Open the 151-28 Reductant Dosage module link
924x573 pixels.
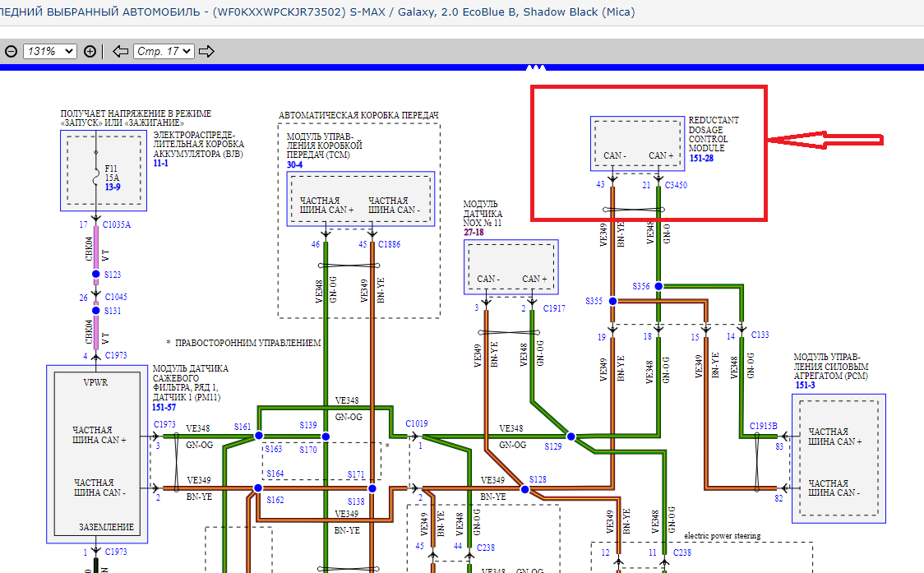(700, 158)
